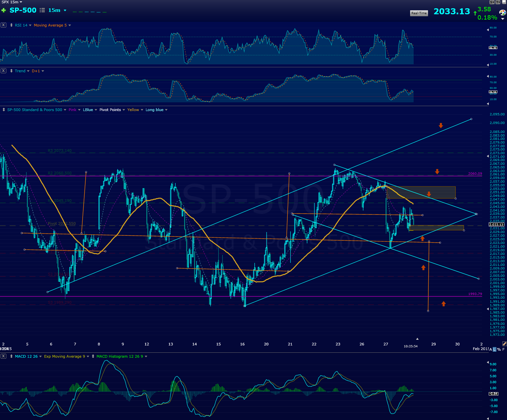
Task: Click the MACD value tag -0.84
Action: pos(494,393)
